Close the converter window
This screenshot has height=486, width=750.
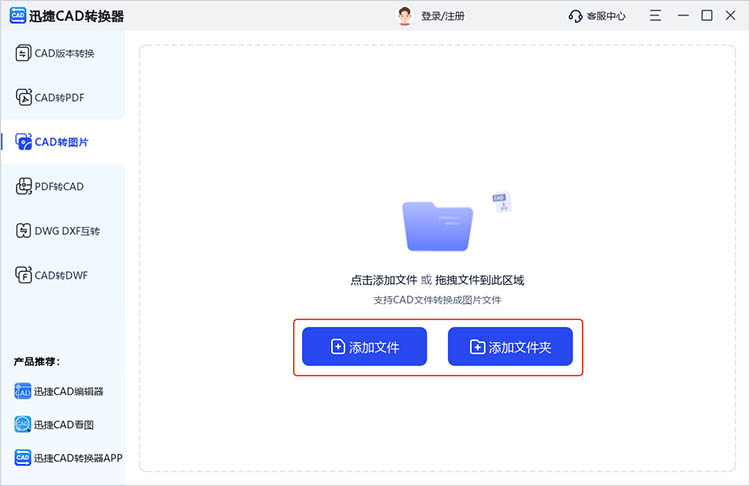tap(730, 16)
